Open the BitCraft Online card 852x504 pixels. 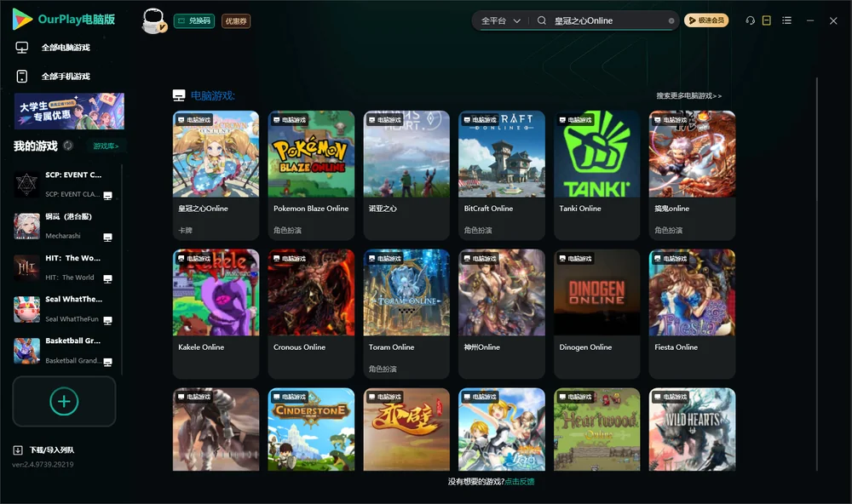(x=502, y=175)
